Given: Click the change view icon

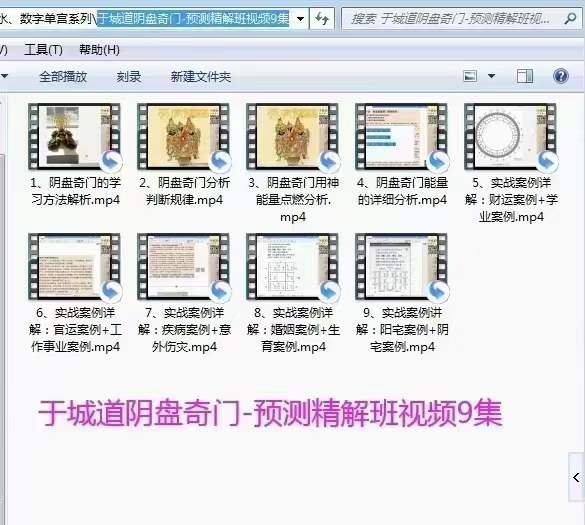Looking at the screenshot, I should point(470,76).
